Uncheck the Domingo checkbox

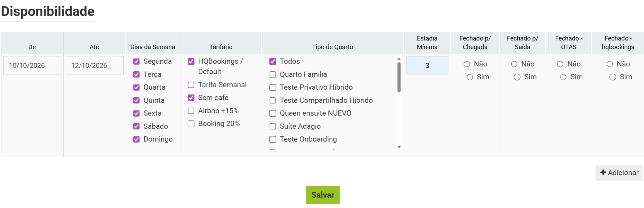136,139
